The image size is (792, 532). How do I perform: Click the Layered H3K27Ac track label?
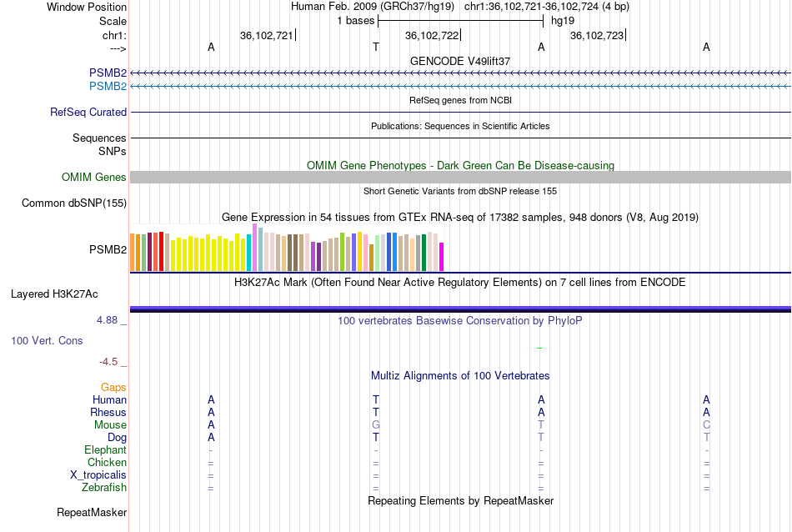click(x=54, y=294)
